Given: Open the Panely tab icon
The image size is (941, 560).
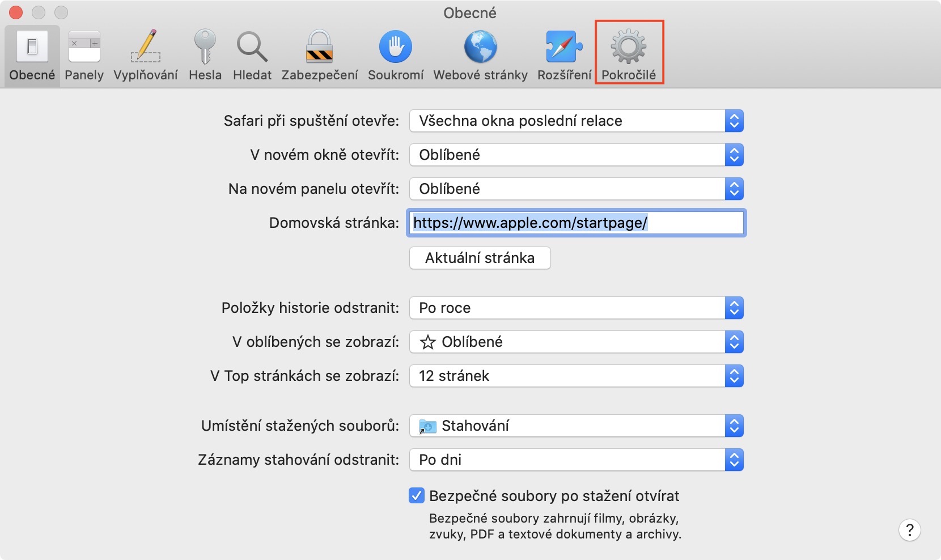Looking at the screenshot, I should (84, 46).
